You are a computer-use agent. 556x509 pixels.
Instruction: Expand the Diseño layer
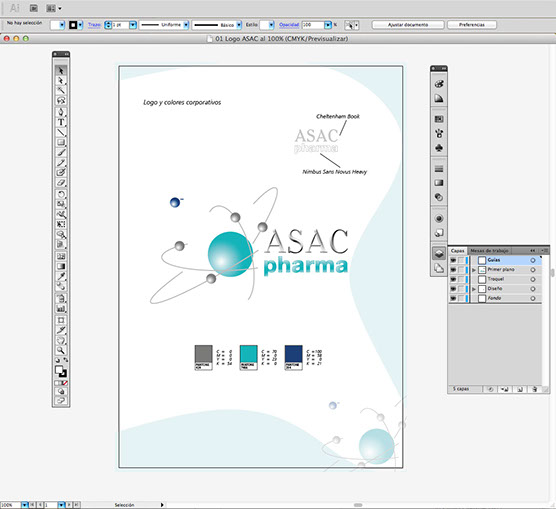coord(474,289)
